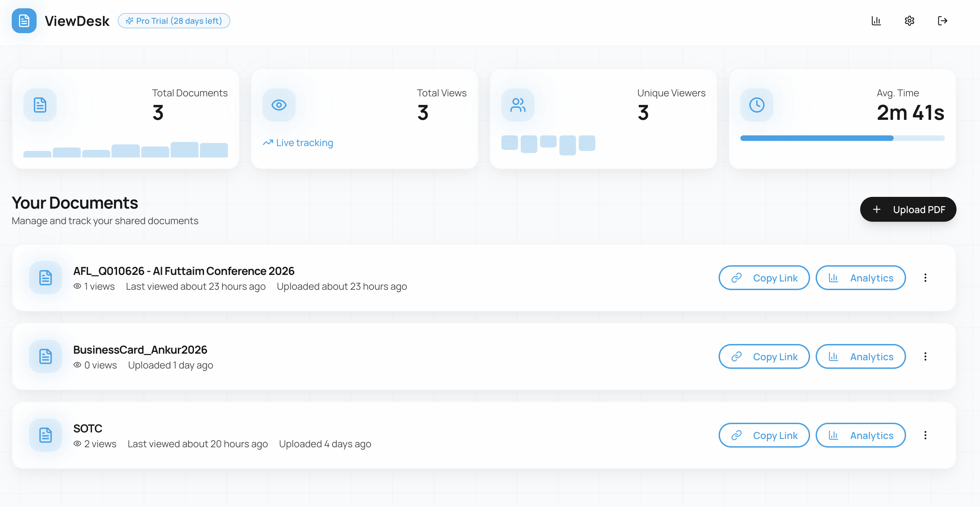Copy the link for BusinessCard_Ankur2026
Image resolution: width=980 pixels, height=507 pixels.
coord(764,356)
